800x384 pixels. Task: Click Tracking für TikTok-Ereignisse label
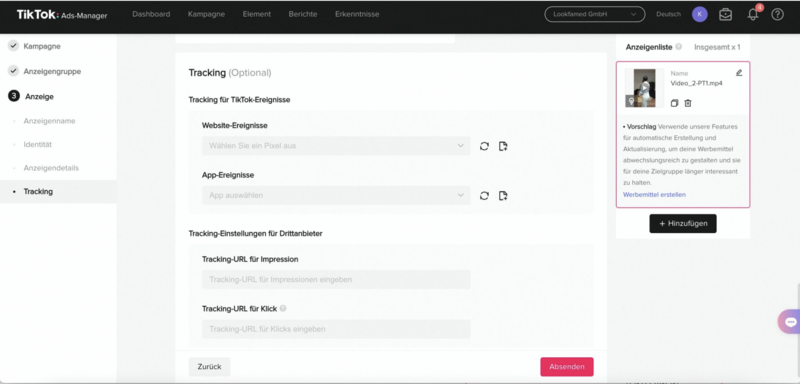(x=239, y=100)
